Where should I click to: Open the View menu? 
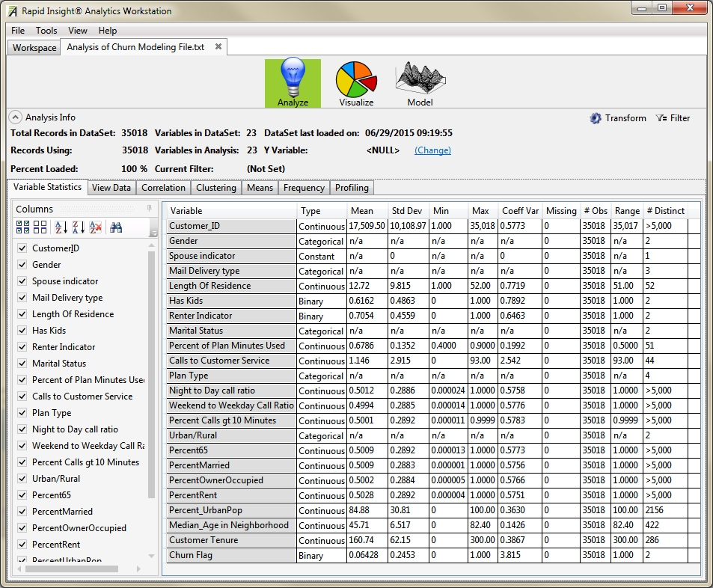pos(78,31)
